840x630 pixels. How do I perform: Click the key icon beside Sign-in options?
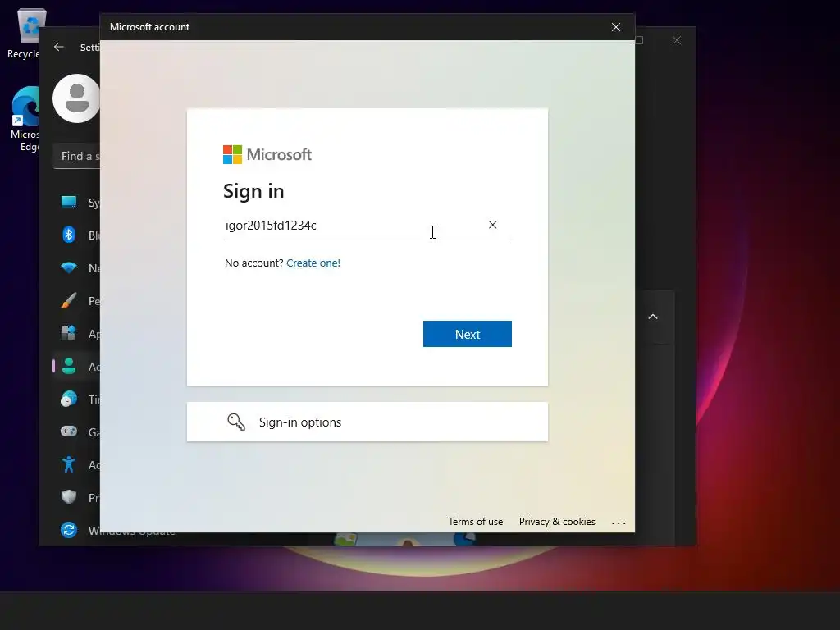[236, 422]
